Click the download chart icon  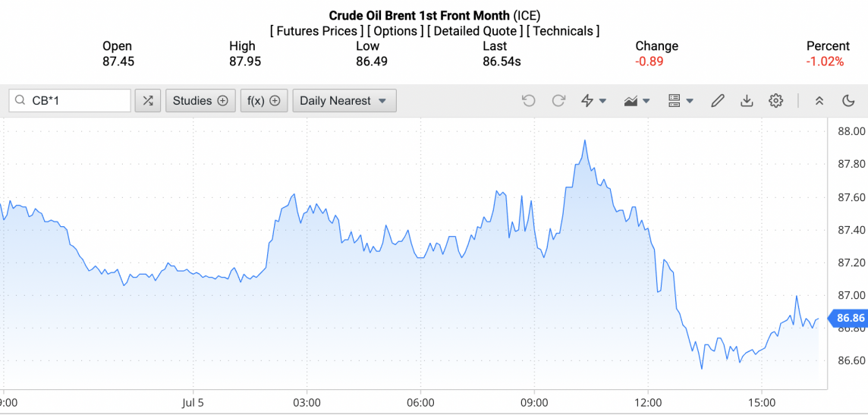tap(747, 100)
